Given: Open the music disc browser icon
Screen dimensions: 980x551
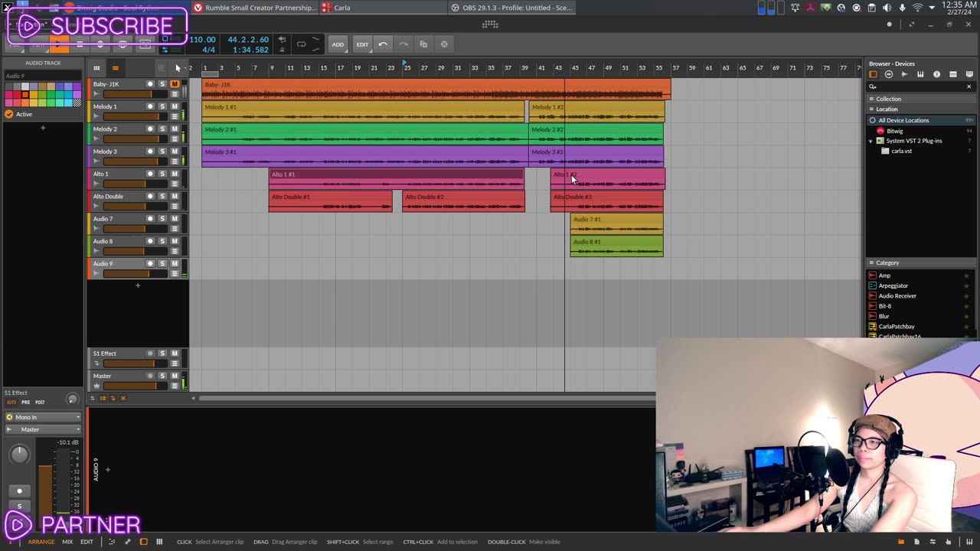Looking at the screenshot, I should [936, 74].
